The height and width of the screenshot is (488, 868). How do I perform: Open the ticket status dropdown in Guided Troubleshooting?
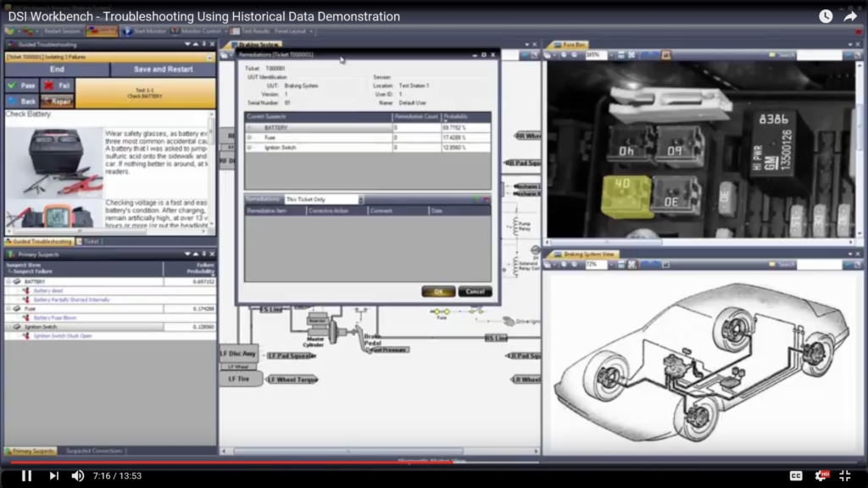click(x=210, y=57)
